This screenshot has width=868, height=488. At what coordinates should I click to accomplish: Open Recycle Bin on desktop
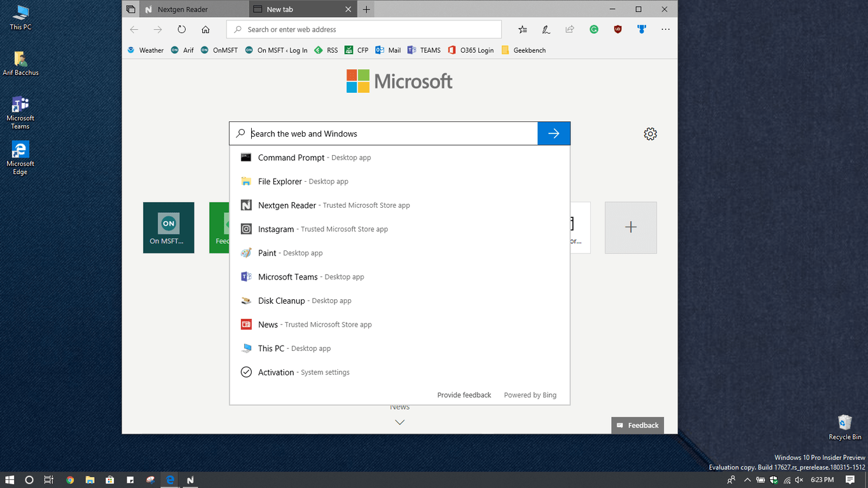tap(844, 428)
